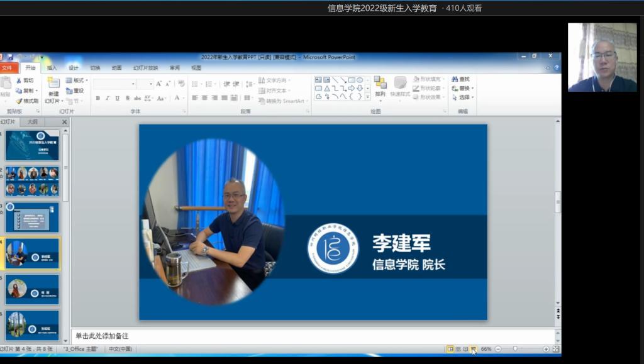Click the PowerPoint help question mark icon
This screenshot has width=644, height=364.
pyautogui.click(x=556, y=68)
